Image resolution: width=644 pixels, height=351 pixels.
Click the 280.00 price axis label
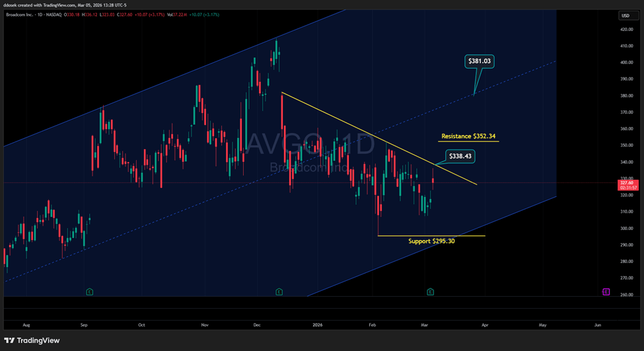point(627,261)
